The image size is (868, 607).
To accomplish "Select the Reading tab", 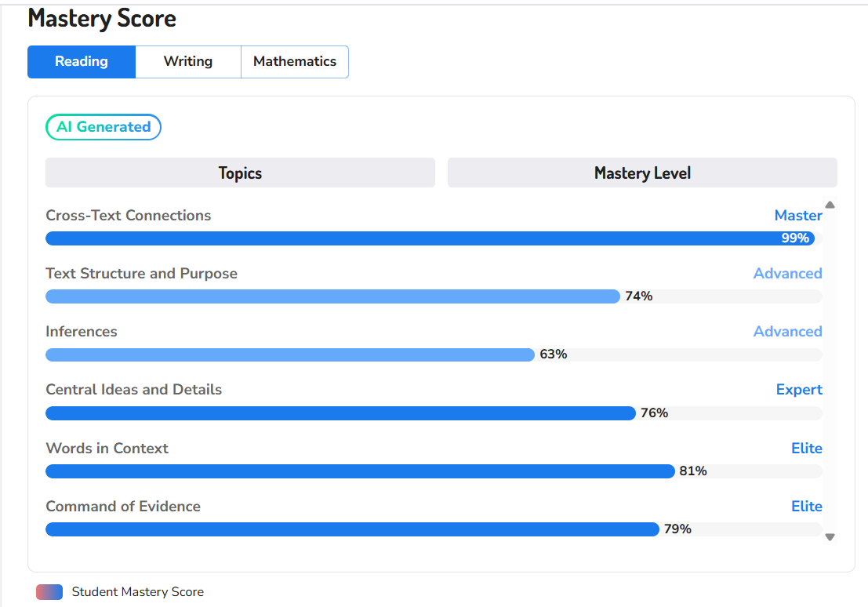I will (81, 61).
